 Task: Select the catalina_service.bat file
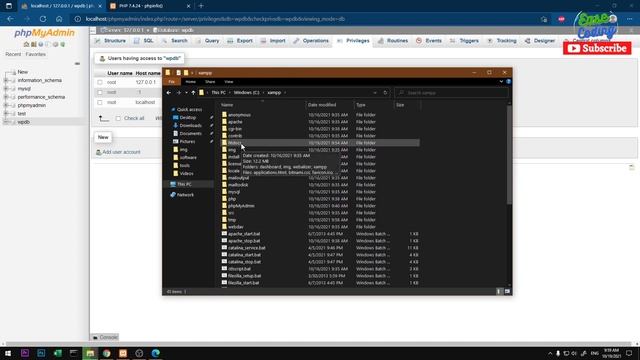pos(247,248)
